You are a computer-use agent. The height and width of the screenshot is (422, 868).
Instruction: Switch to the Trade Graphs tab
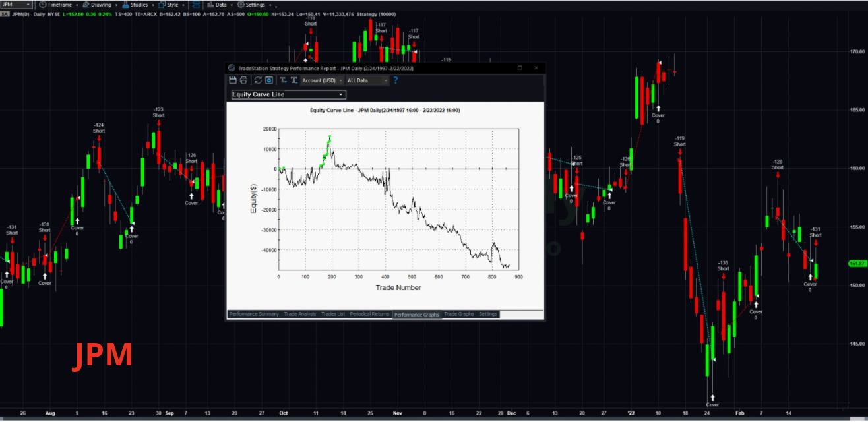[x=459, y=315]
